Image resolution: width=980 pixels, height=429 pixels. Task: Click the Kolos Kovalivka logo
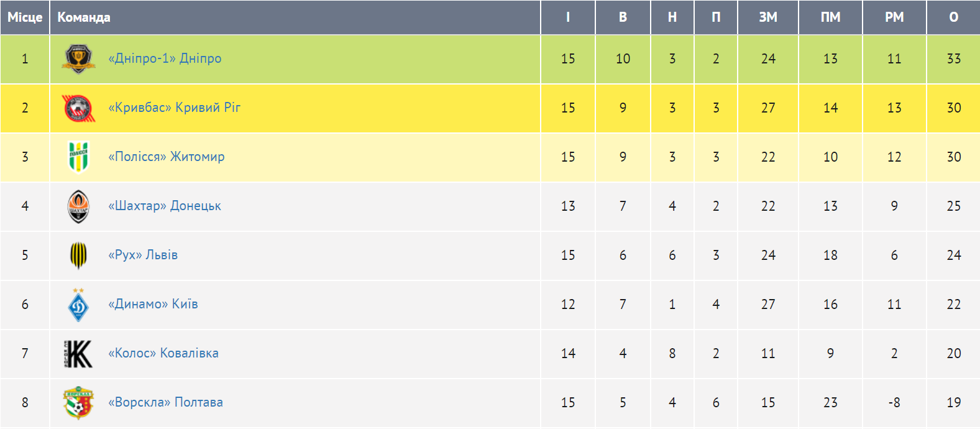click(x=78, y=354)
